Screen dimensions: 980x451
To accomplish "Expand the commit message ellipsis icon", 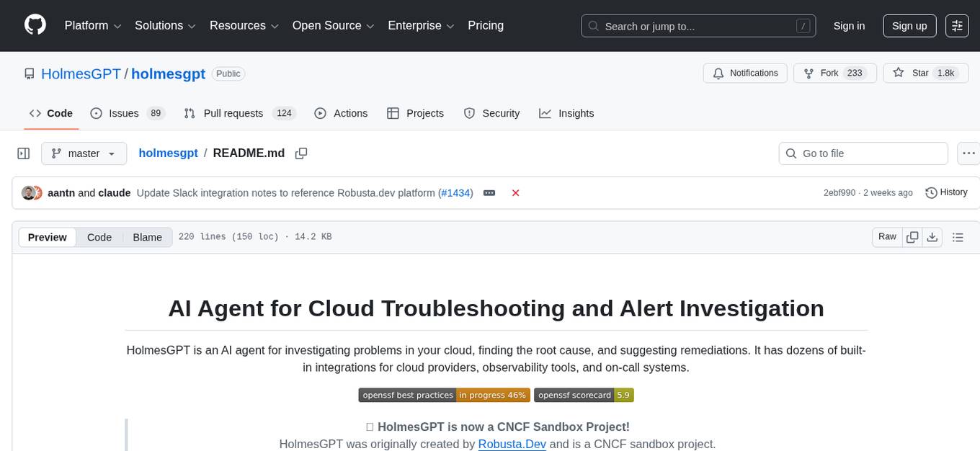I will point(489,192).
